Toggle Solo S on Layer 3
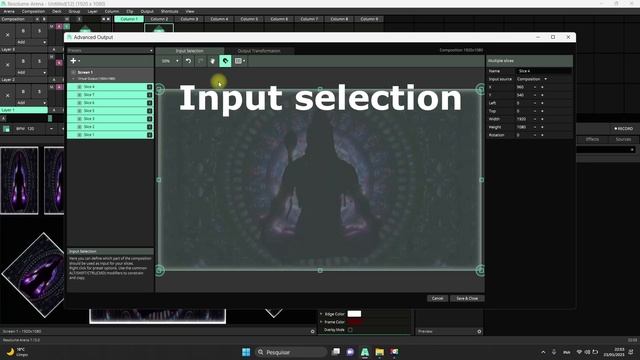The height and width of the screenshot is (360, 640). (x=39, y=31)
